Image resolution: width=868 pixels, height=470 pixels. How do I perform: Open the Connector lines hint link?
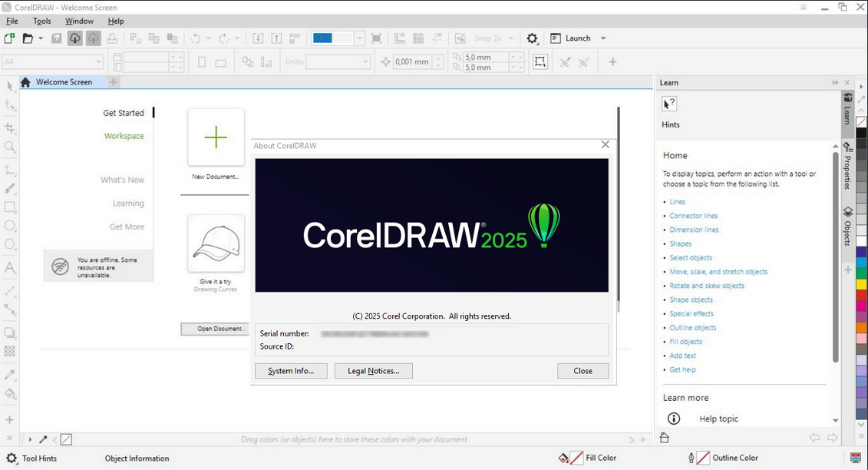click(x=693, y=216)
